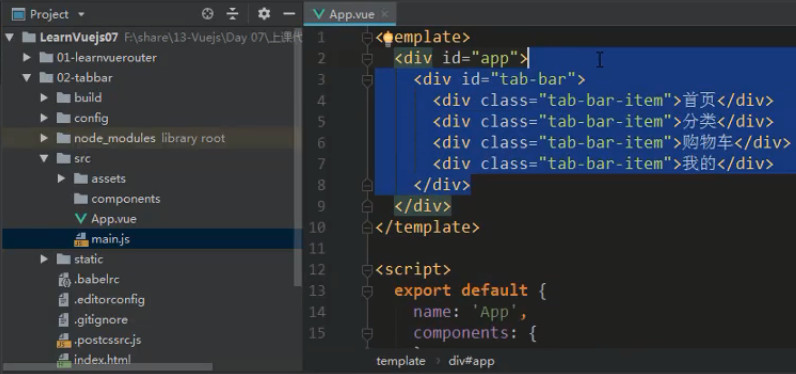Click the .postcssrc.js file icon
This screenshot has width=796, height=374.
point(64,341)
